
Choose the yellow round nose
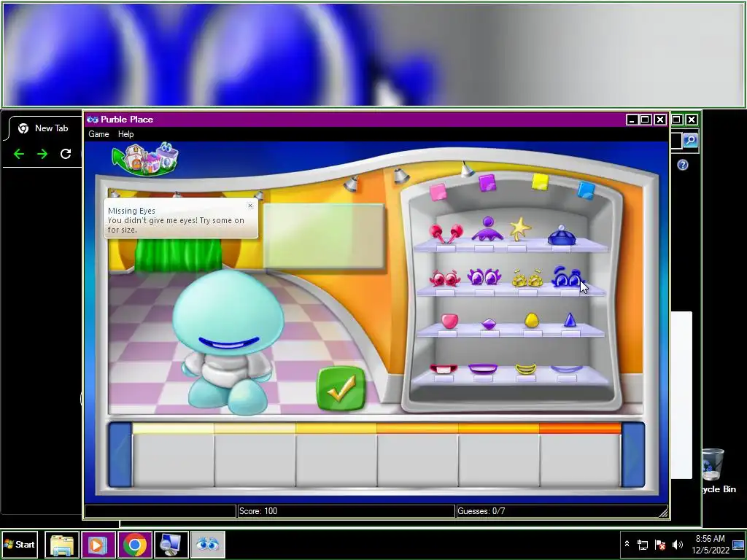532,320
